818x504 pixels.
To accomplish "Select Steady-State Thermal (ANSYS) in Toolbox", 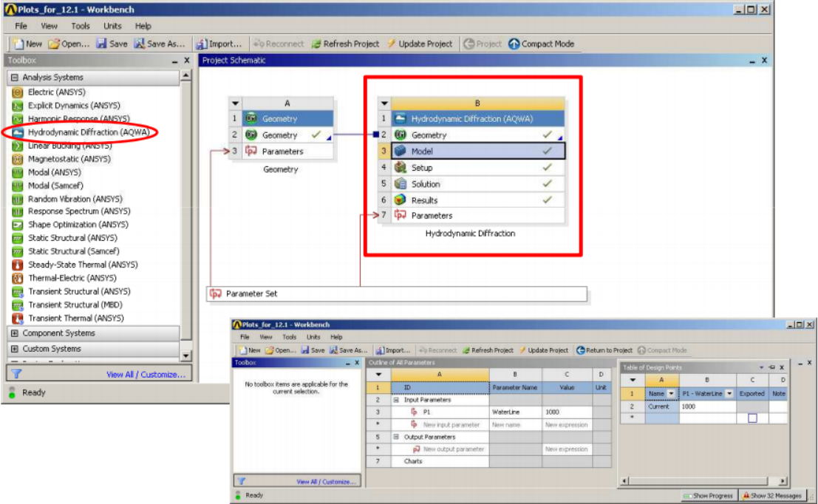I will [x=83, y=265].
